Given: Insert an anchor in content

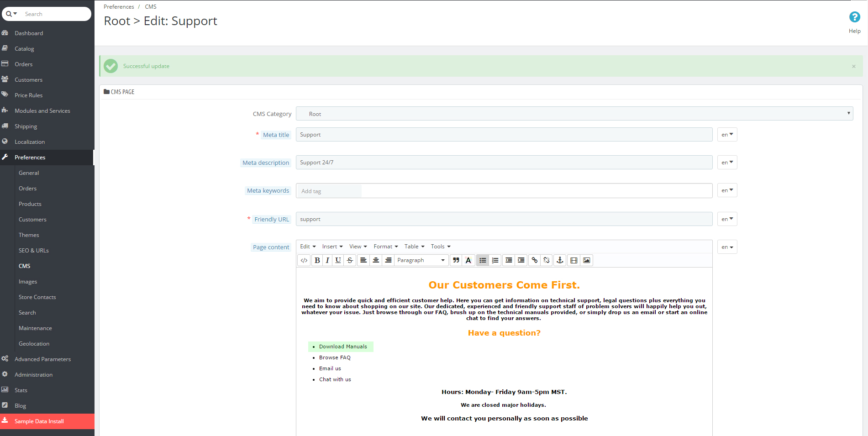Looking at the screenshot, I should point(560,260).
